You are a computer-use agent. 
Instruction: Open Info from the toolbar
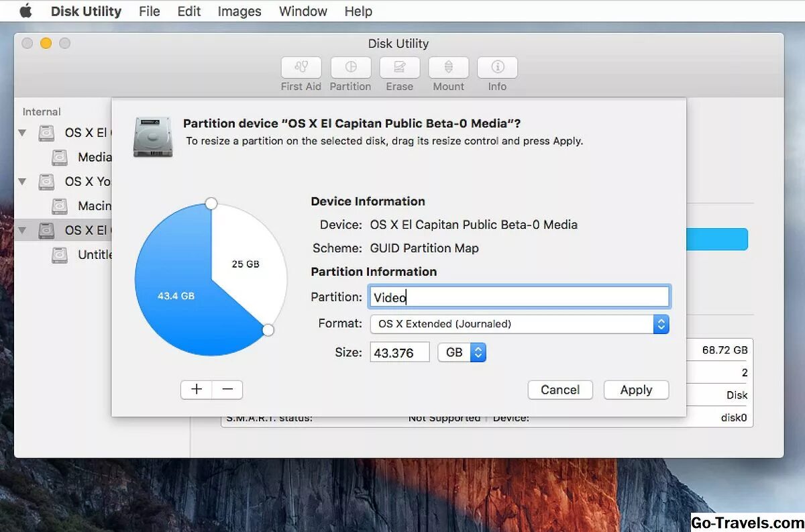497,72
